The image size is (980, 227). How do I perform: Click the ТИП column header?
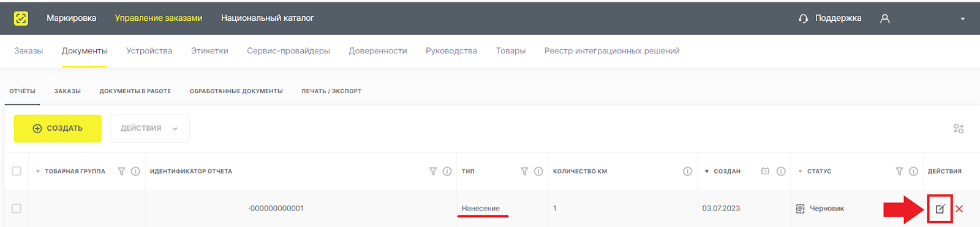pyautogui.click(x=468, y=172)
